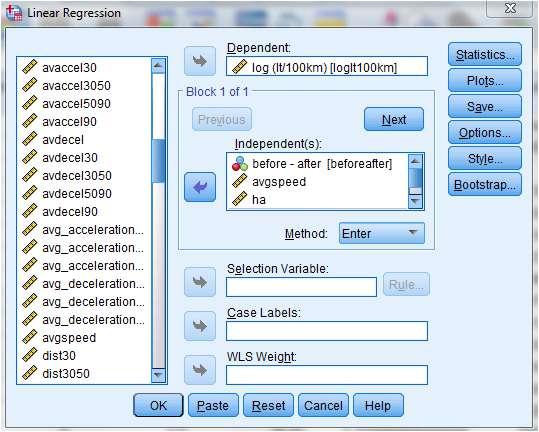Open Method dropdown showing Enter

tap(382, 233)
